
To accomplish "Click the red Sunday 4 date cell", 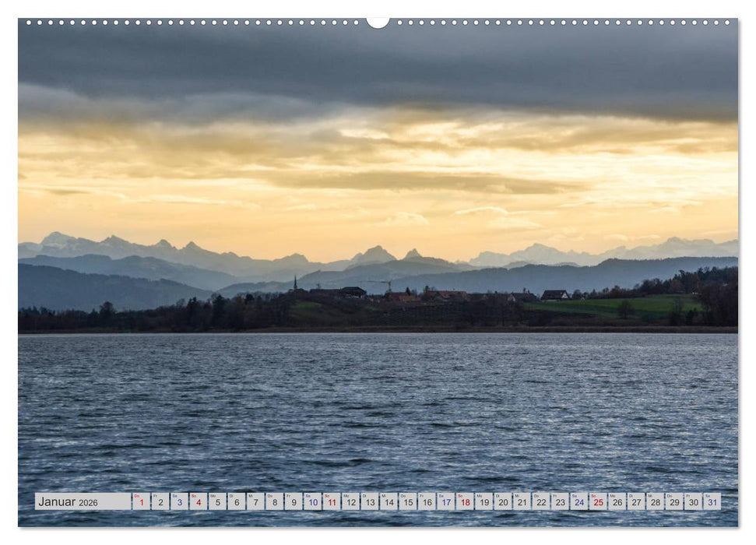I will coord(199,501).
